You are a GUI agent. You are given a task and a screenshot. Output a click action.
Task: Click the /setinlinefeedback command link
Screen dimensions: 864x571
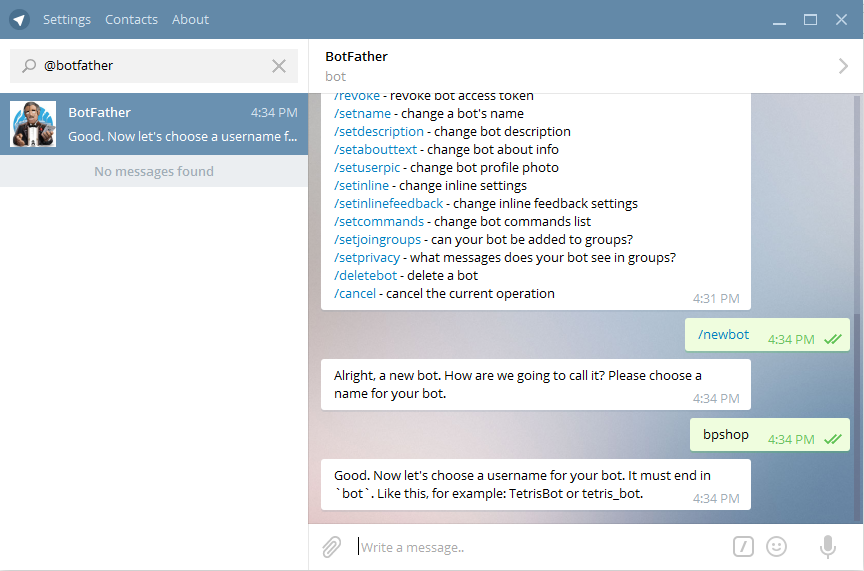pos(388,204)
